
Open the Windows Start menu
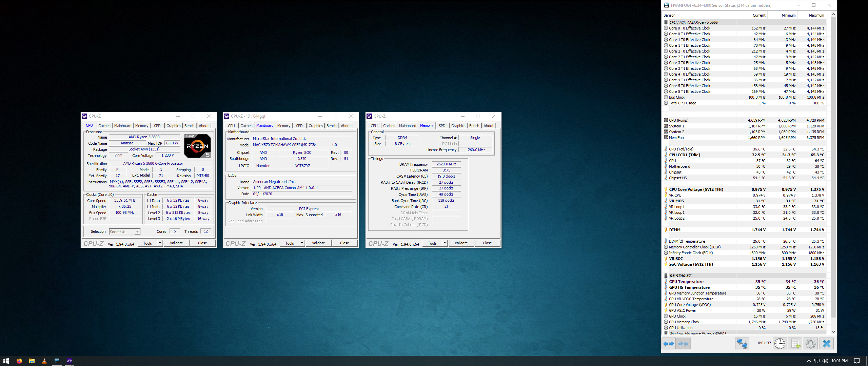click(x=6, y=361)
